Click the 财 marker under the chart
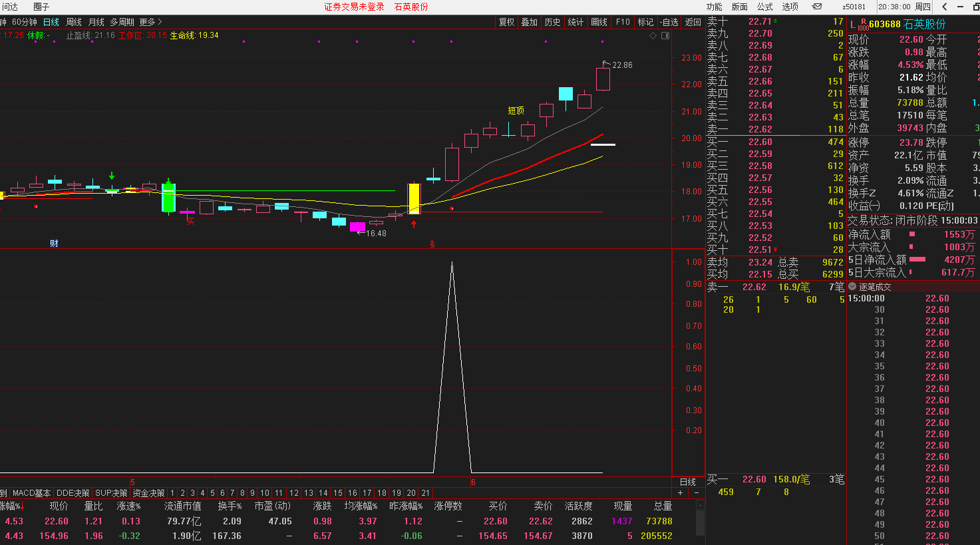Screen dimensions: 980x545 pyautogui.click(x=54, y=244)
